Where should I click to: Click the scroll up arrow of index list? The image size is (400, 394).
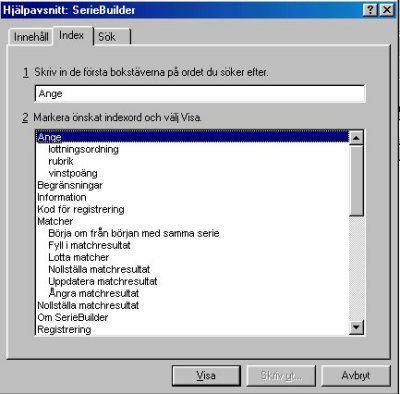(x=356, y=138)
